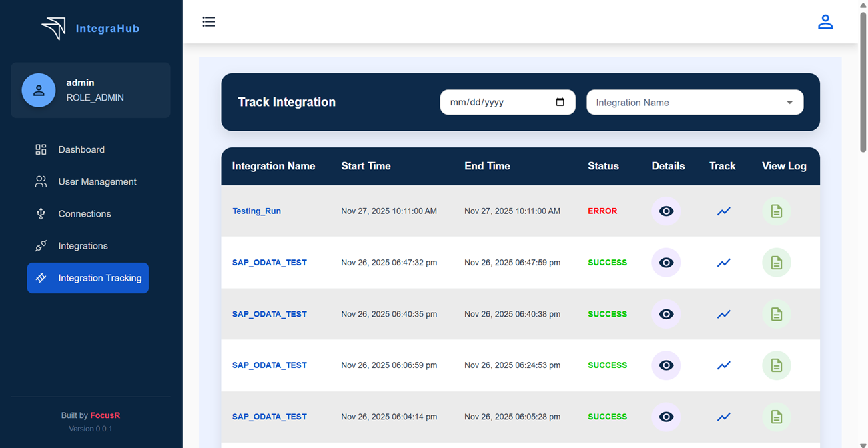Screen dimensions: 868x448
Task: Select the Connections plug icon in sidebar
Action: click(x=40, y=213)
